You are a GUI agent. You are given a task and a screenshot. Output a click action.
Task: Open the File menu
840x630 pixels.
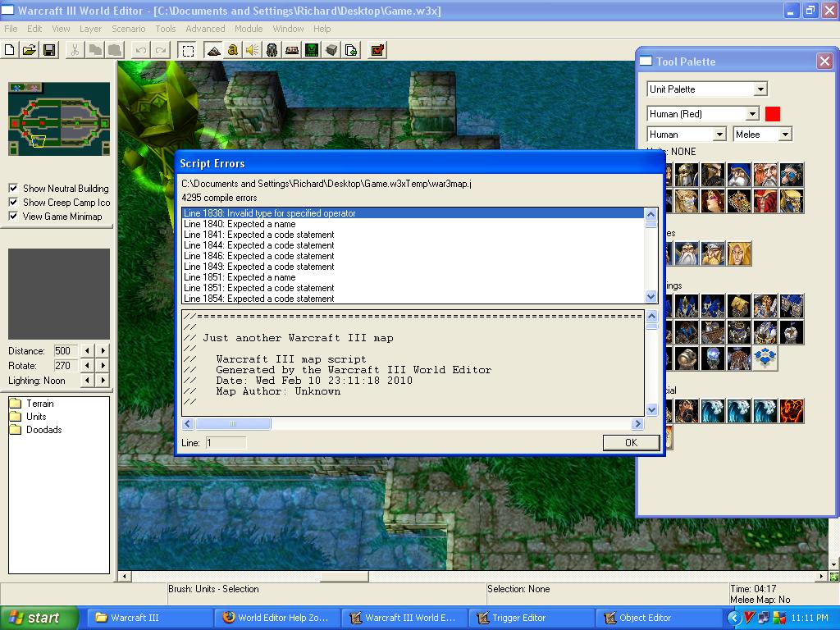tap(11, 29)
